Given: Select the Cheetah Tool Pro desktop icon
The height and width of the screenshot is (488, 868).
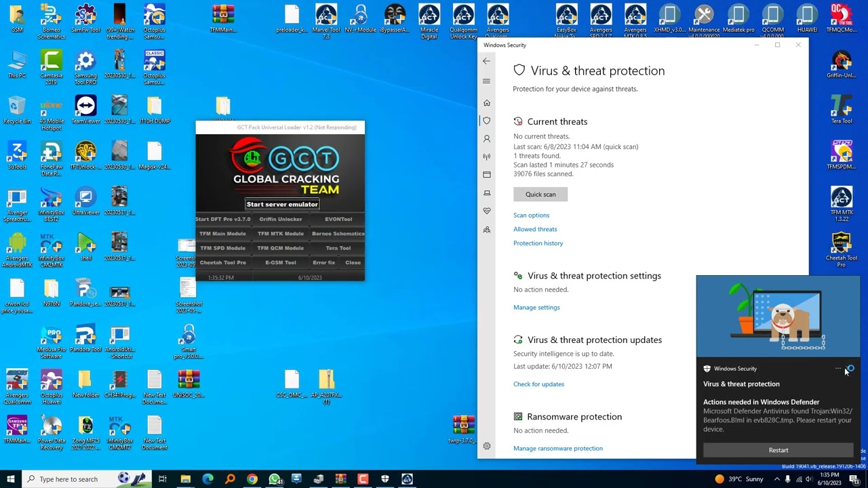Looking at the screenshot, I should pos(842,250).
